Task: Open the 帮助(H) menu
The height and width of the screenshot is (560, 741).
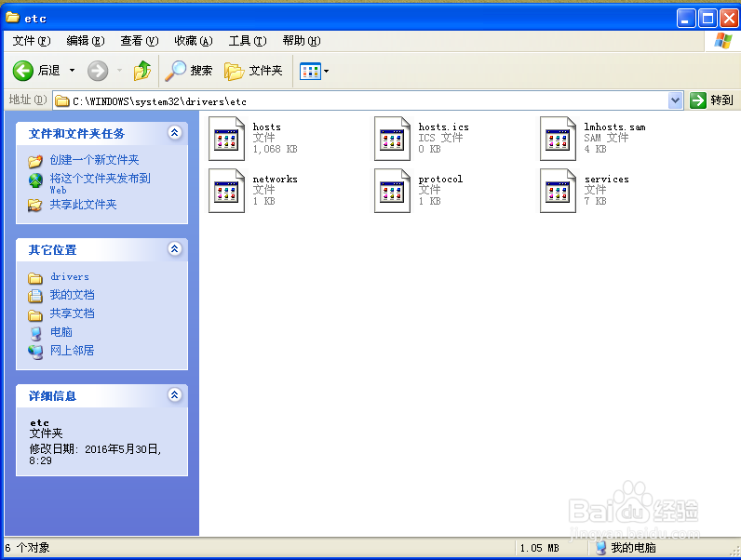Action: 302,41
